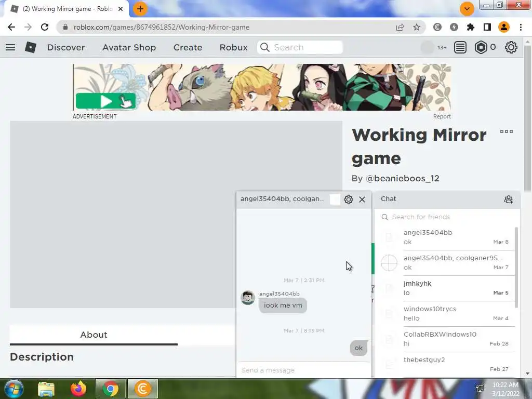Click the page vertical scrollbar
This screenshot has width=532, height=399.
(x=527, y=119)
